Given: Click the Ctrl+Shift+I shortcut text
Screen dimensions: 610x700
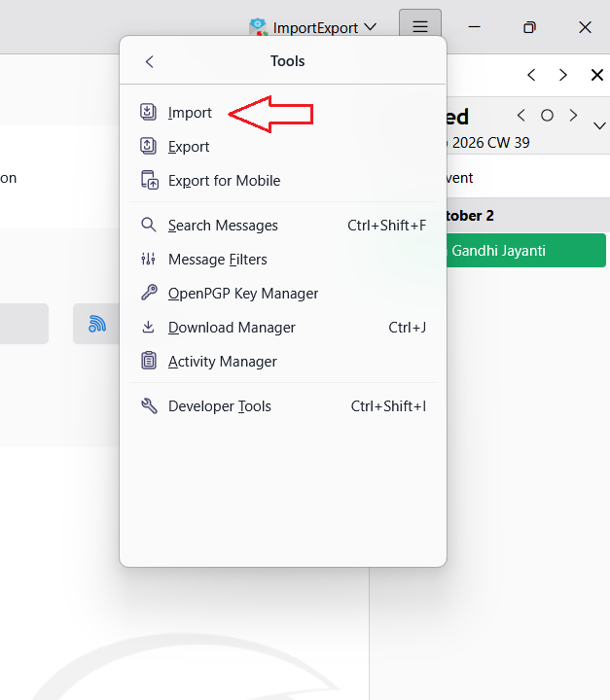Looking at the screenshot, I should 388,406.
